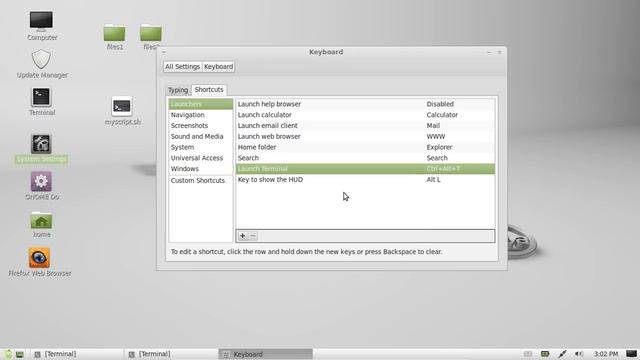Select the Windows shortcuts category
The width and height of the screenshot is (640, 360).
(201, 169)
